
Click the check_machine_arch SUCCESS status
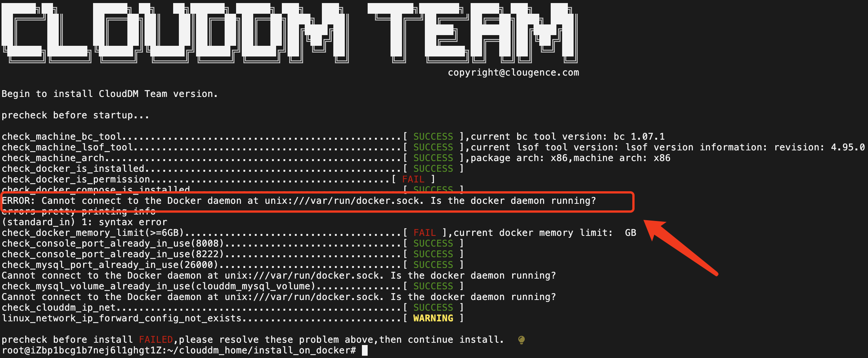pos(433,158)
